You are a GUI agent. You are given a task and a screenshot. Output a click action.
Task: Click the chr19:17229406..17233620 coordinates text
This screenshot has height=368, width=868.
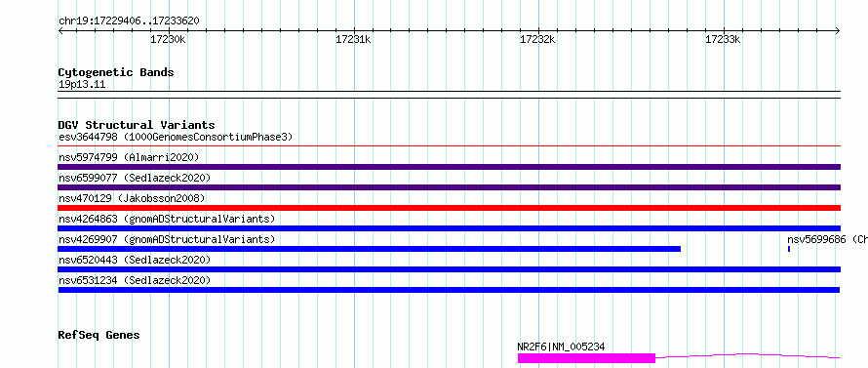[129, 21]
